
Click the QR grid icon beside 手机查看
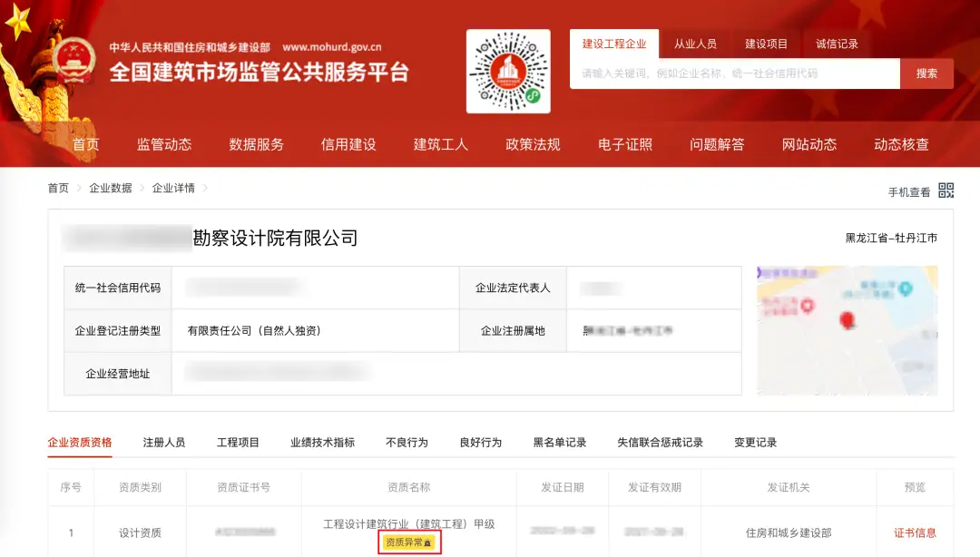point(946,190)
